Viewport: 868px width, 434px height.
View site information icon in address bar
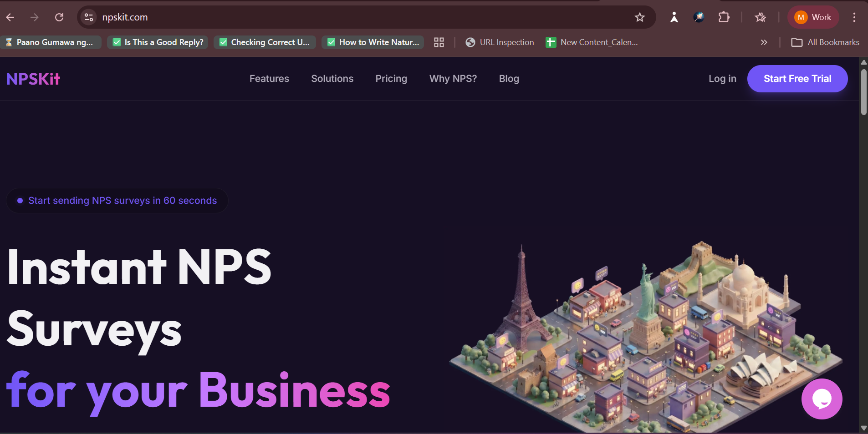pos(89,17)
